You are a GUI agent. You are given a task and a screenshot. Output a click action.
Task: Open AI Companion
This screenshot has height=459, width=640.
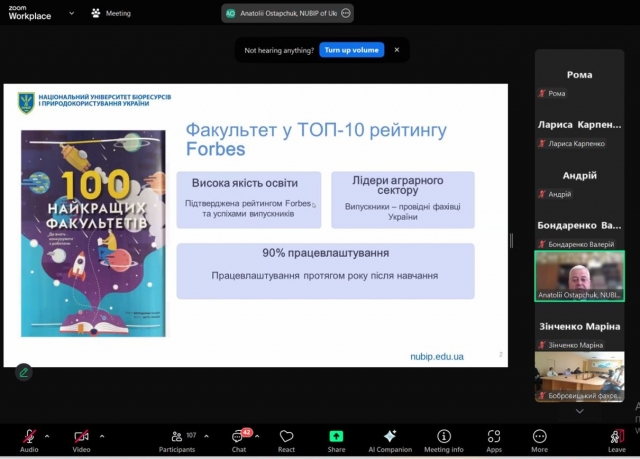point(390,441)
